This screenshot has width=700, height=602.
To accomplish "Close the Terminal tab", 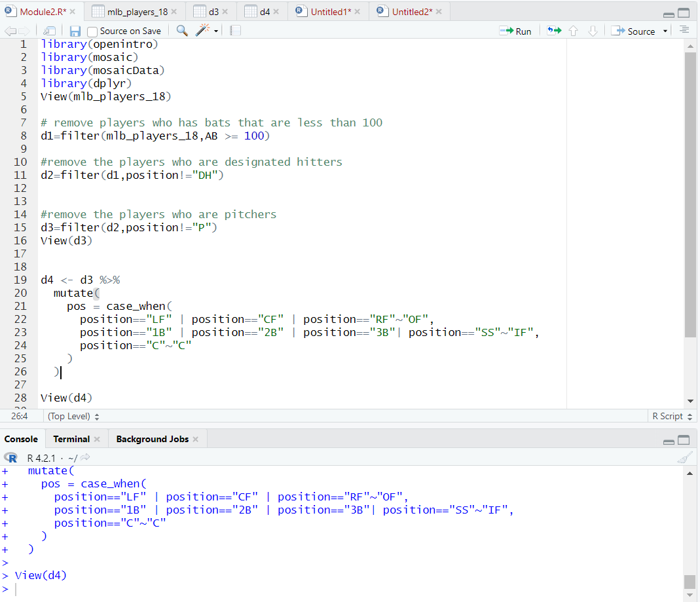I will pyautogui.click(x=98, y=440).
